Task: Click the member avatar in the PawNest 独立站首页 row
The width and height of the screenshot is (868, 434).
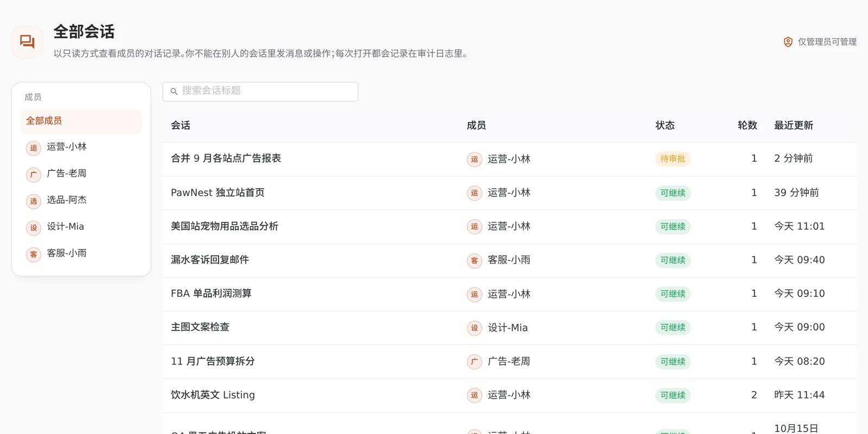Action: 475,193
